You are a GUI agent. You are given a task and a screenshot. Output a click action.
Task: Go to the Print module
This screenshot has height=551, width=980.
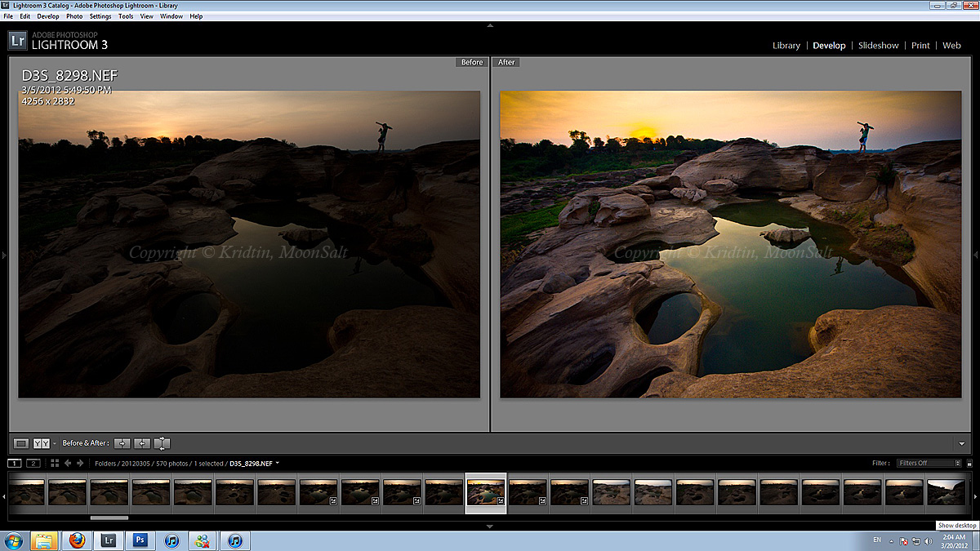click(x=920, y=46)
